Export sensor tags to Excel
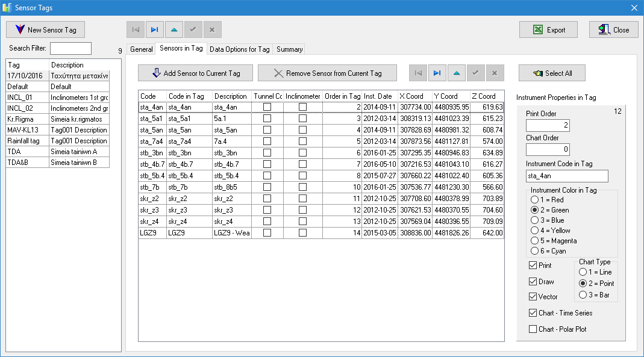Screen dimensions: 644x357 click(548, 29)
